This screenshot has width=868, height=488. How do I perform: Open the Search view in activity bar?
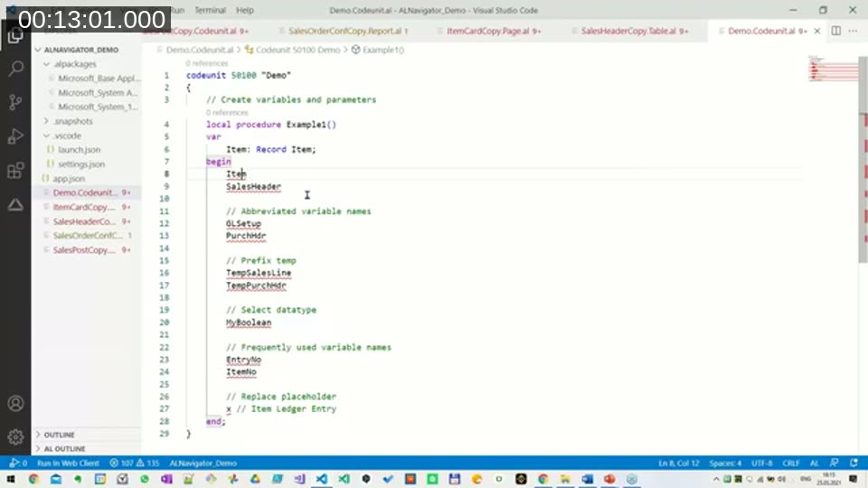[x=15, y=69]
